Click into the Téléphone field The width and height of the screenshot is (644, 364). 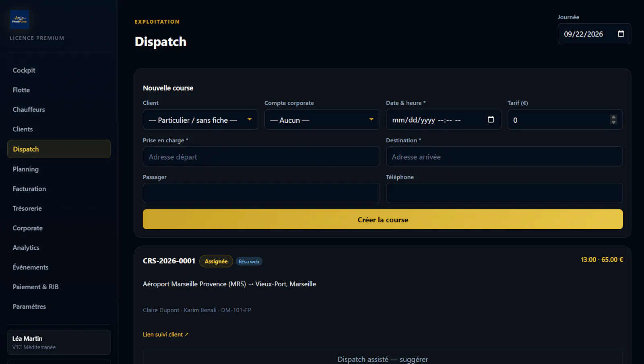tap(504, 193)
